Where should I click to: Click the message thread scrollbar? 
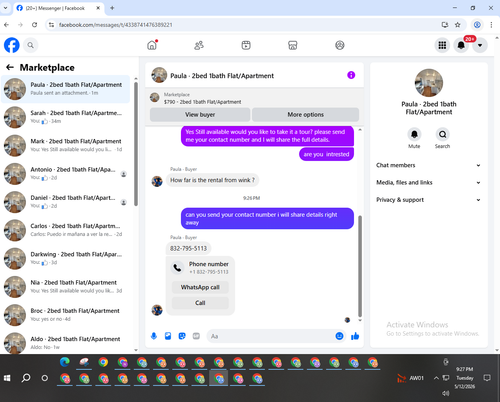(x=360, y=266)
